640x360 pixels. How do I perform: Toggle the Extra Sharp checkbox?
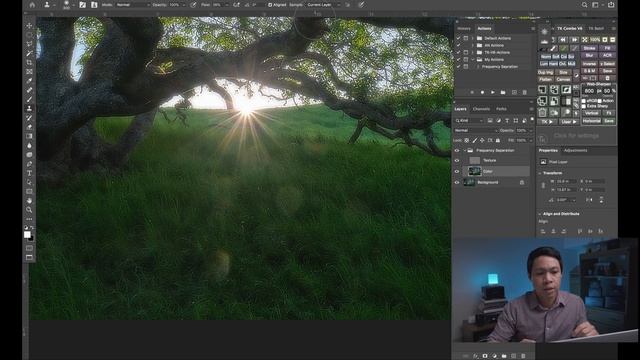point(584,106)
